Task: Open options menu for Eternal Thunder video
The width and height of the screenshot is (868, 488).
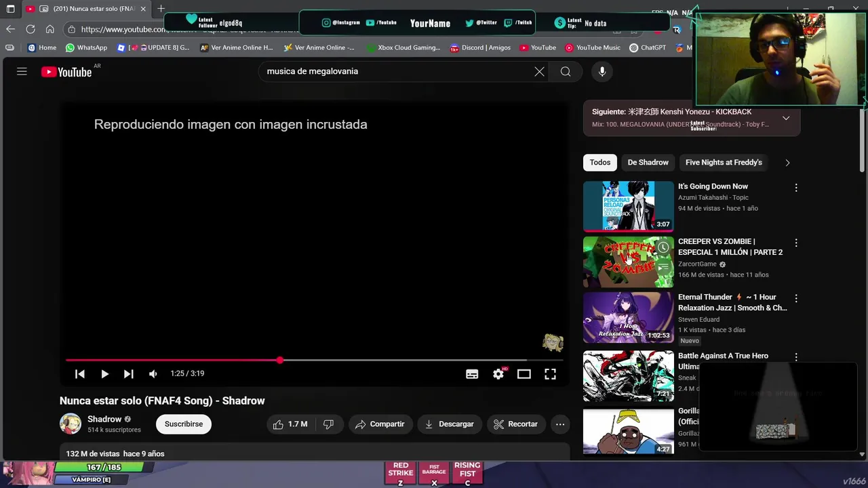Action: pos(796,298)
